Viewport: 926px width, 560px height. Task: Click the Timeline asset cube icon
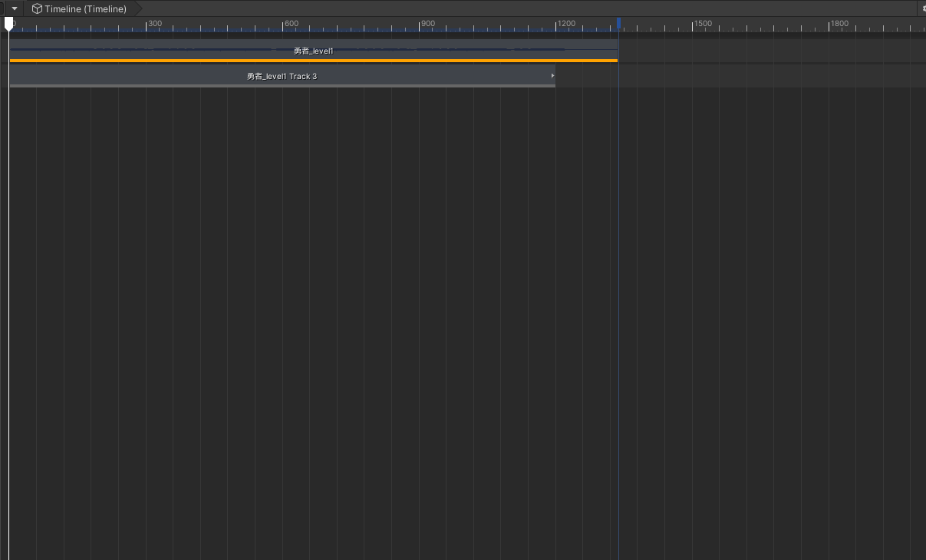[37, 9]
